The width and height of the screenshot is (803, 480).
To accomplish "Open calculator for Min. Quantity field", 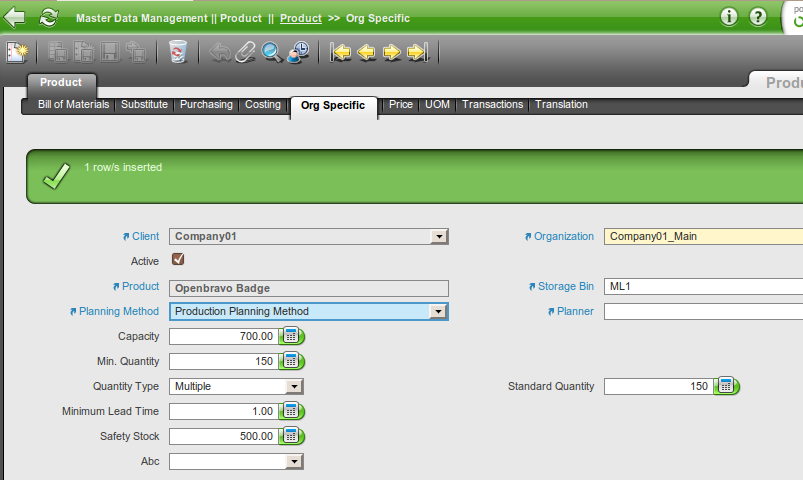I will pos(292,361).
